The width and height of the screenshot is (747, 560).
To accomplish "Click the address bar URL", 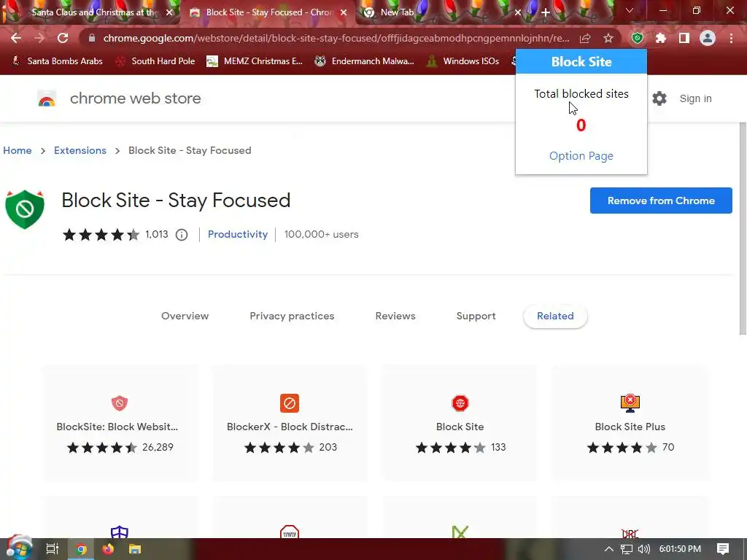I will [336, 38].
